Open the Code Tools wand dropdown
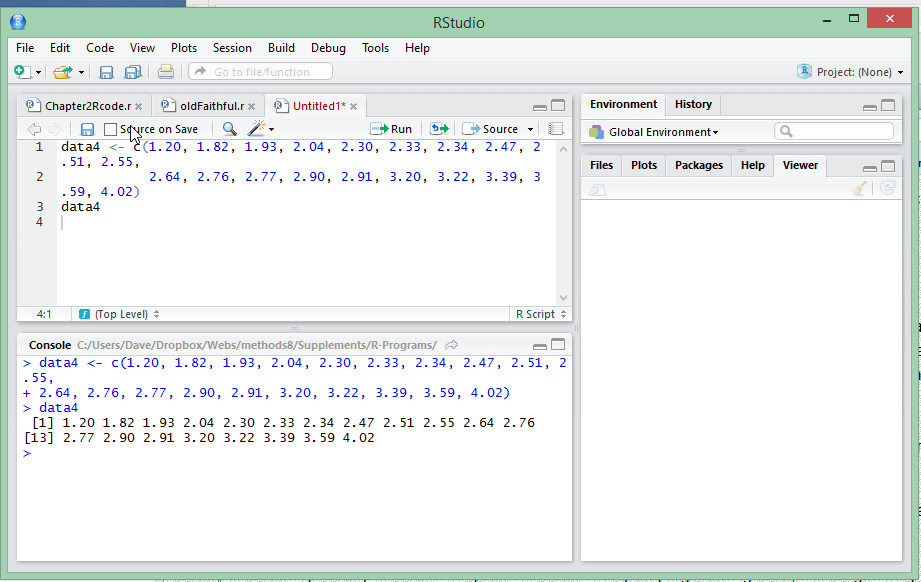This screenshot has width=921, height=582. click(x=261, y=129)
